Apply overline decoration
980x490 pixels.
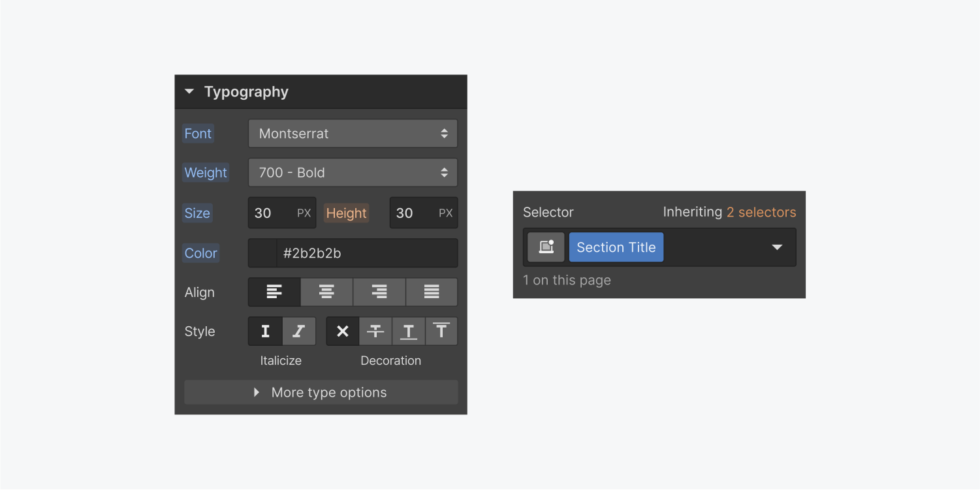441,331
